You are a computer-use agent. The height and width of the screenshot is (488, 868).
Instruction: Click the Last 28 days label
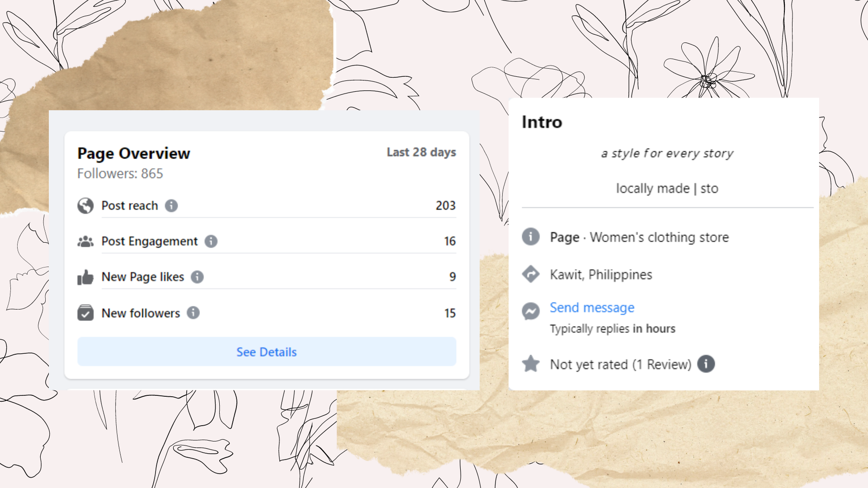[421, 152]
